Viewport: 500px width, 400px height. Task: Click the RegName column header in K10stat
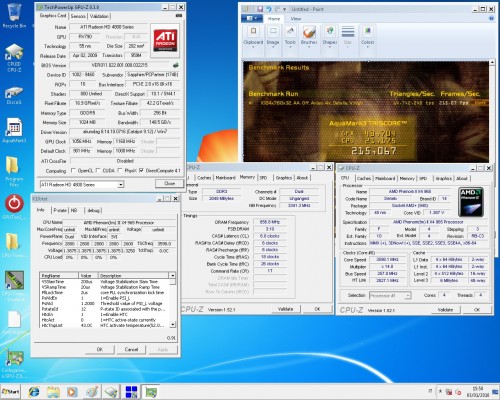click(x=59, y=276)
